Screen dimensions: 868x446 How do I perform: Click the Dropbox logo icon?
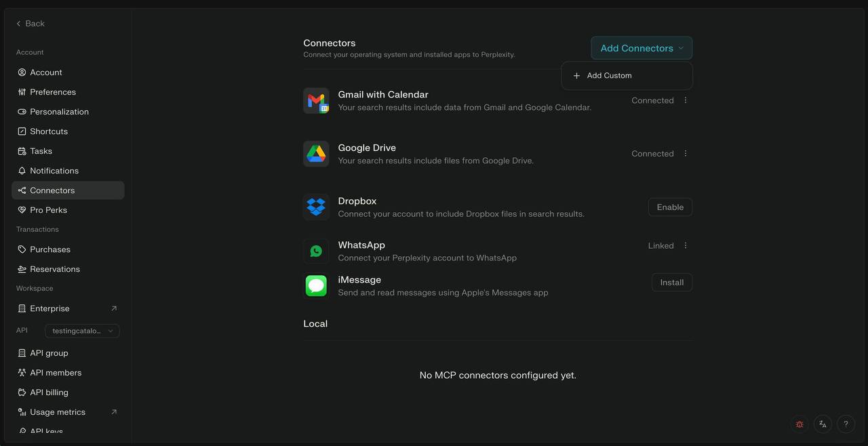316,207
